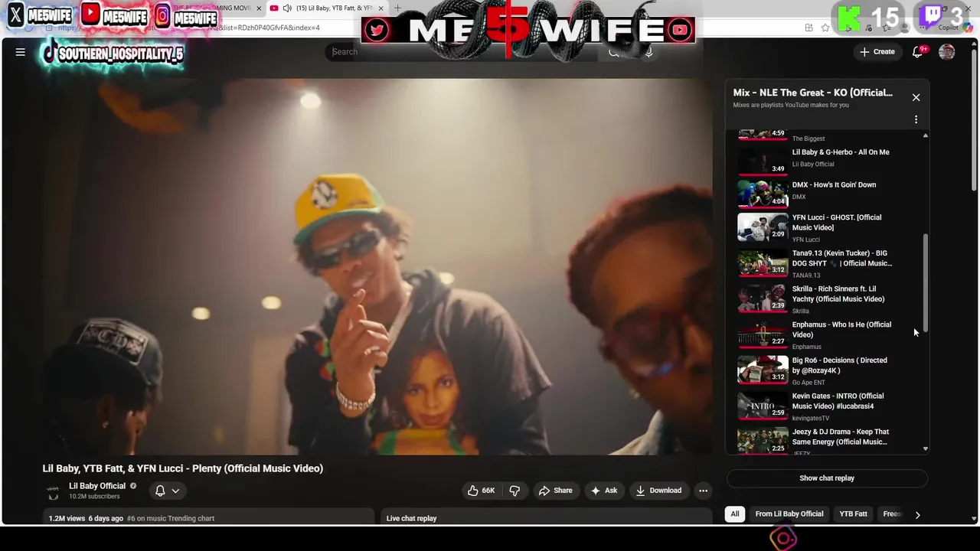Open the notifications bell with 9+ badge
This screenshot has width=980, height=551.
(x=918, y=51)
